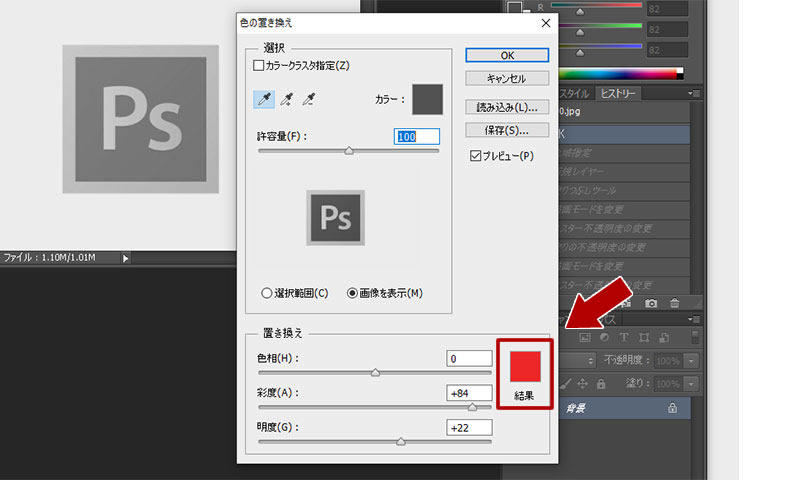This screenshot has width=800, height=480.
Task: Click the 彩度(A) value field showing +84
Action: click(469, 393)
